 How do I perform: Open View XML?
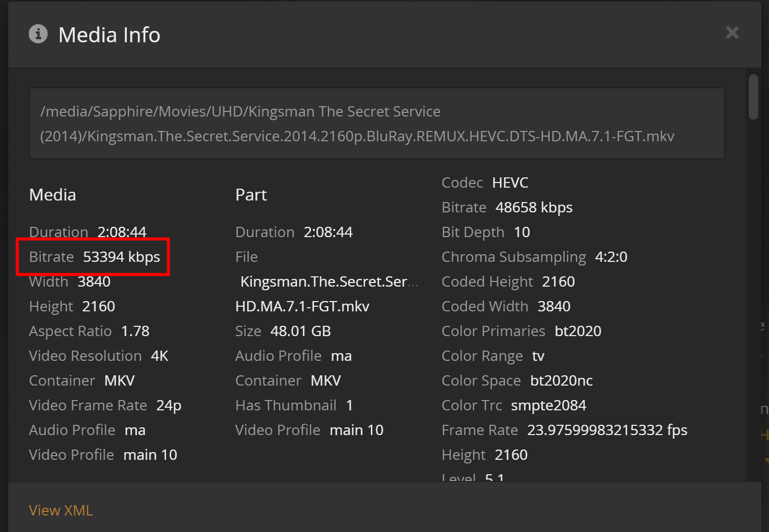point(60,510)
